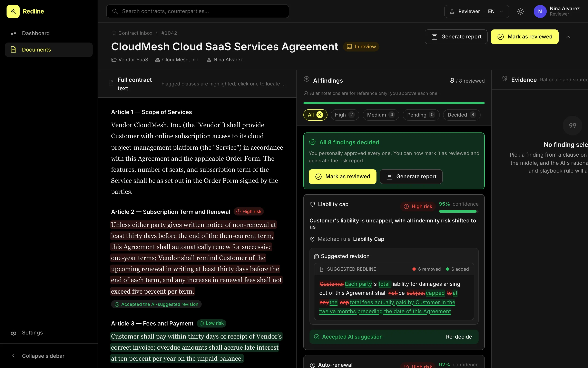Click the CloudMesh Cloud SaaS Services Agreement title
Screen dimensions: 588x368
225,46
